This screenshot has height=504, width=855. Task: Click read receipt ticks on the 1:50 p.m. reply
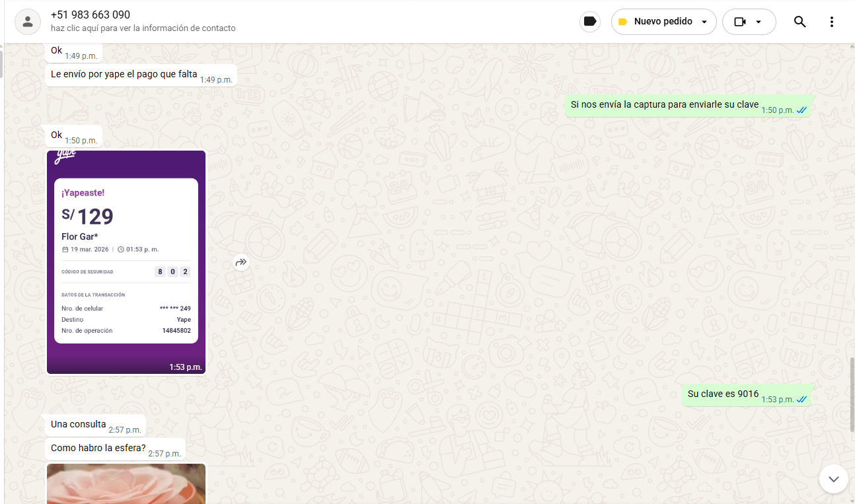(x=801, y=110)
